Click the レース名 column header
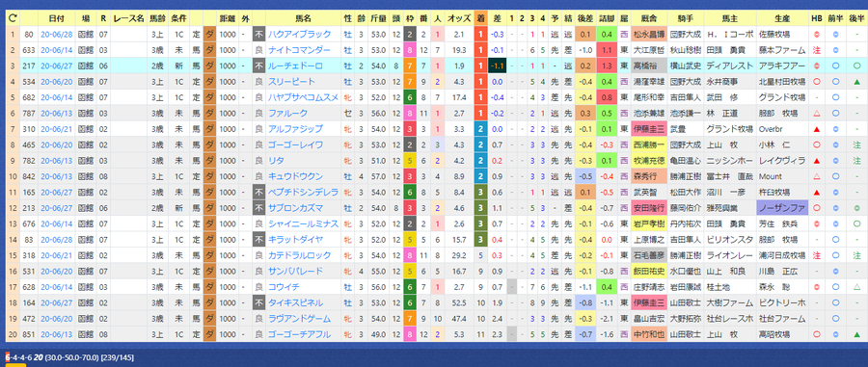 coord(129,17)
